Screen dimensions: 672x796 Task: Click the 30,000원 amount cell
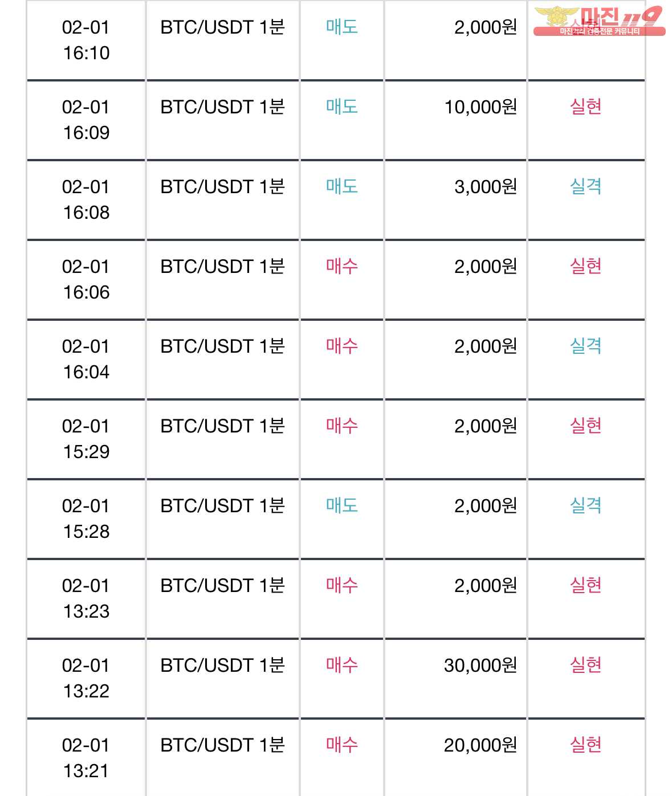click(480, 666)
